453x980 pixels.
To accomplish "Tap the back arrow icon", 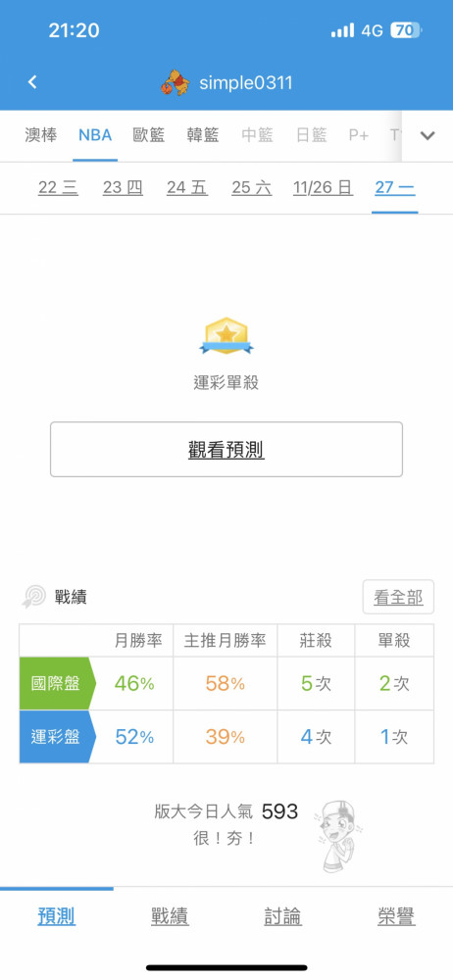I will (32, 82).
